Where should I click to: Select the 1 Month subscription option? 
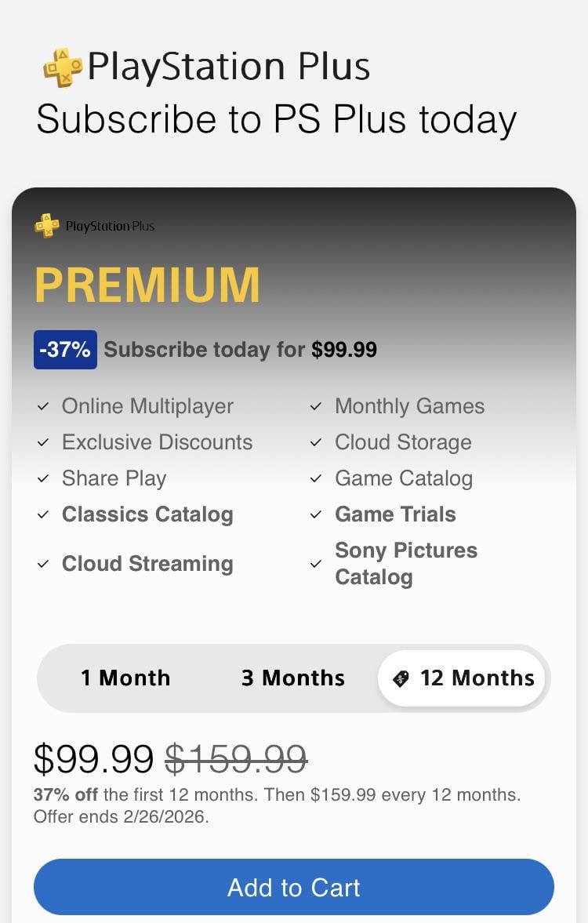125,678
